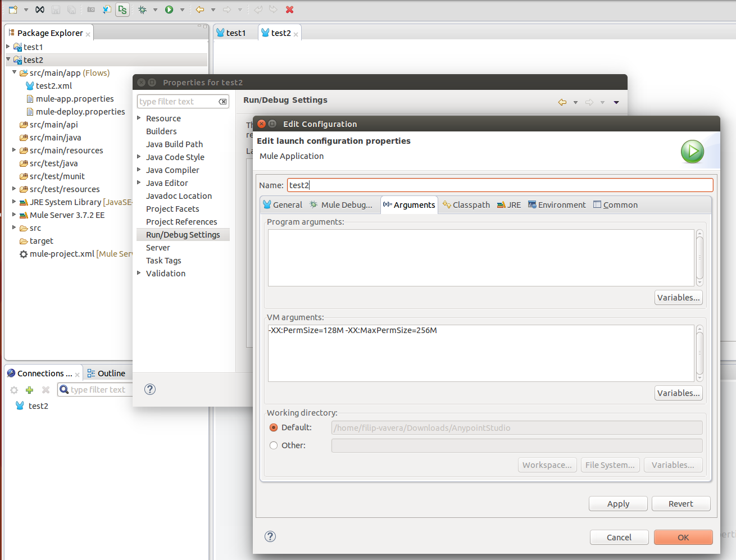This screenshot has width=736, height=560.
Task: Click the Properties dialog back arrow icon
Action: tap(562, 102)
